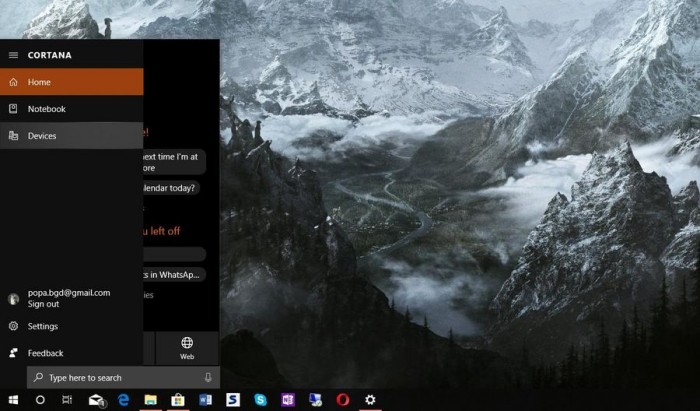Open Microsoft Store from taskbar

pyautogui.click(x=178, y=400)
